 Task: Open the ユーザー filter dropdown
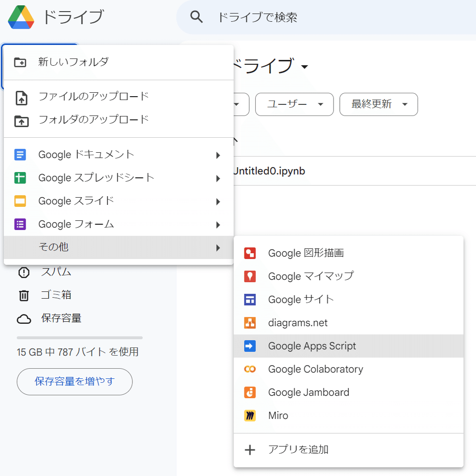click(x=294, y=104)
